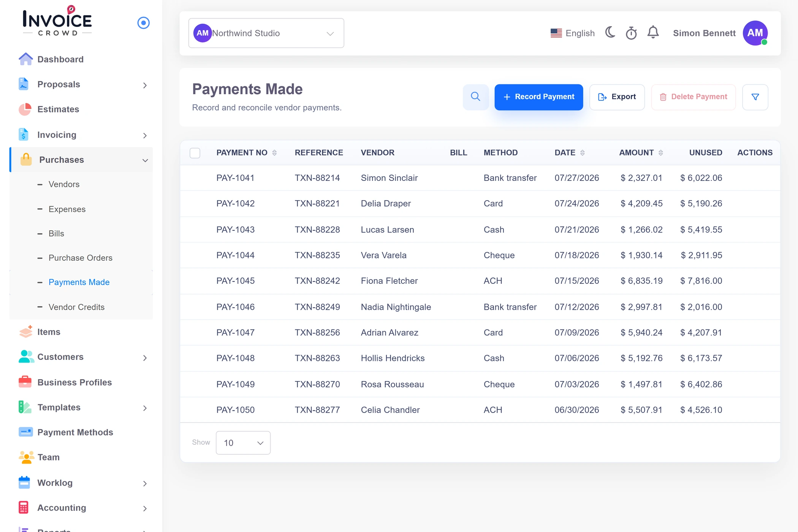Click the Vendor column header

point(377,152)
